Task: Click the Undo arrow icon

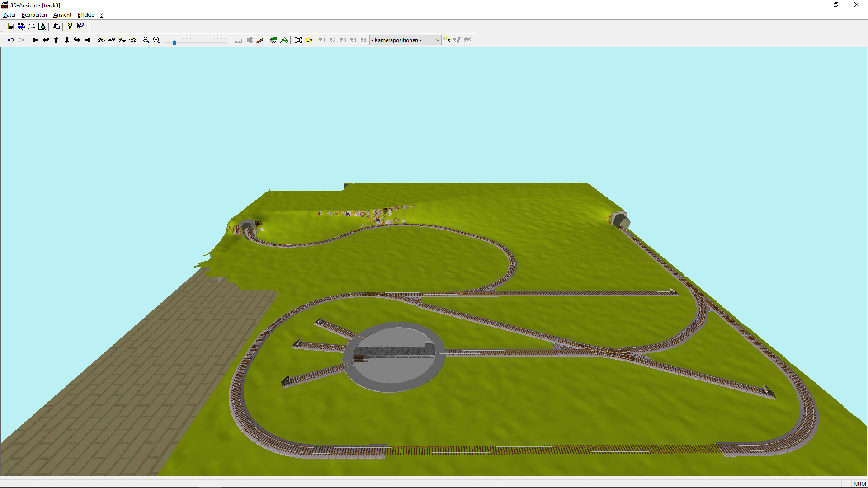Action: coord(11,40)
